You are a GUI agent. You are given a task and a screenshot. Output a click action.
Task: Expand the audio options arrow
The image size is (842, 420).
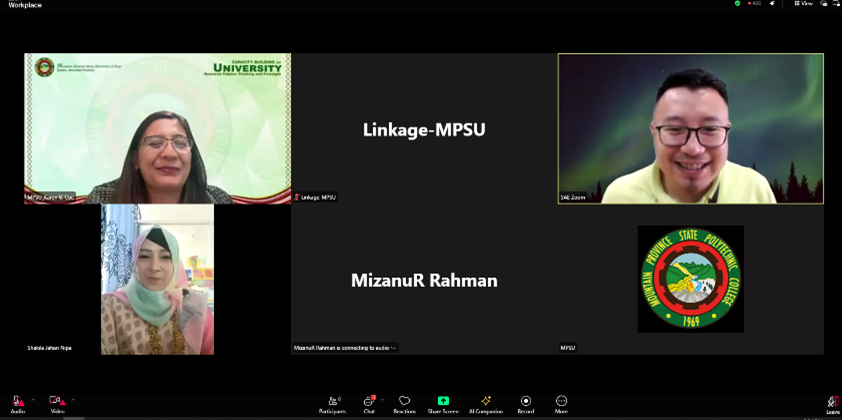click(33, 399)
